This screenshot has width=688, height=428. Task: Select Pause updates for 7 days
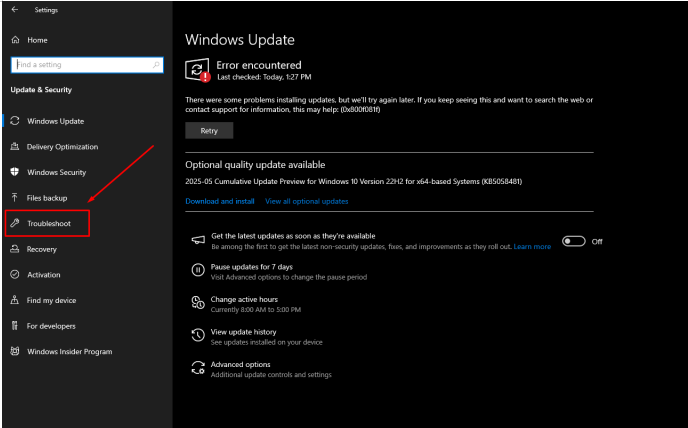point(251,266)
